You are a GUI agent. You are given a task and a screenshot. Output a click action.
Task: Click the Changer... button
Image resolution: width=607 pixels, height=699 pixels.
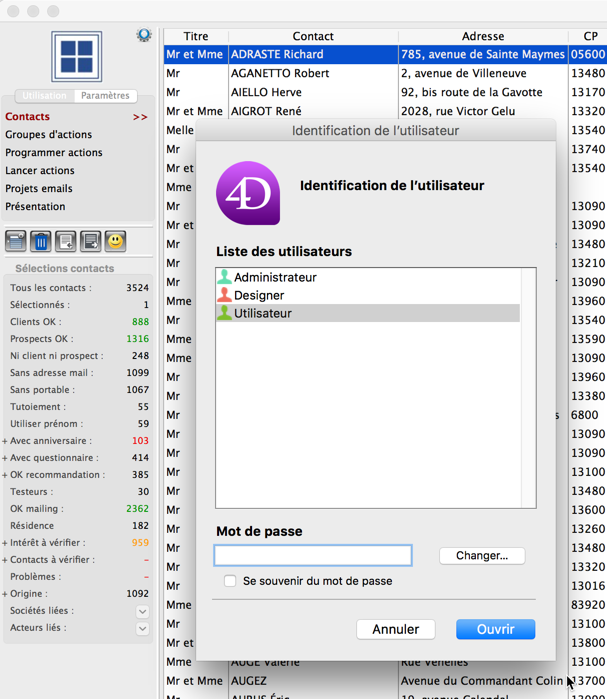tap(482, 555)
